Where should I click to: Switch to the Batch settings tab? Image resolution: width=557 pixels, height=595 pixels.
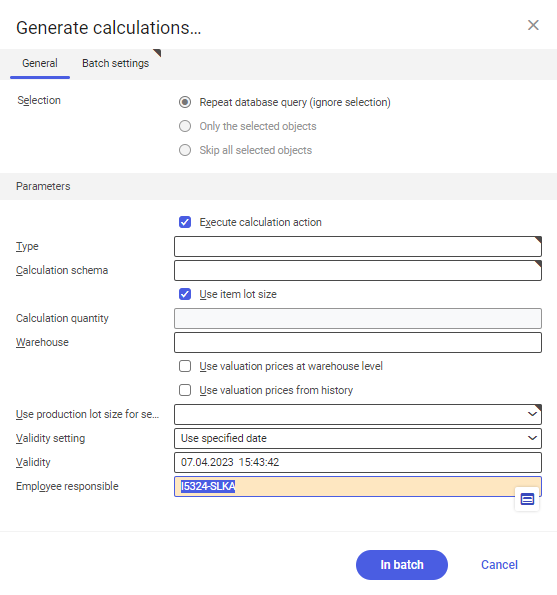click(115, 63)
